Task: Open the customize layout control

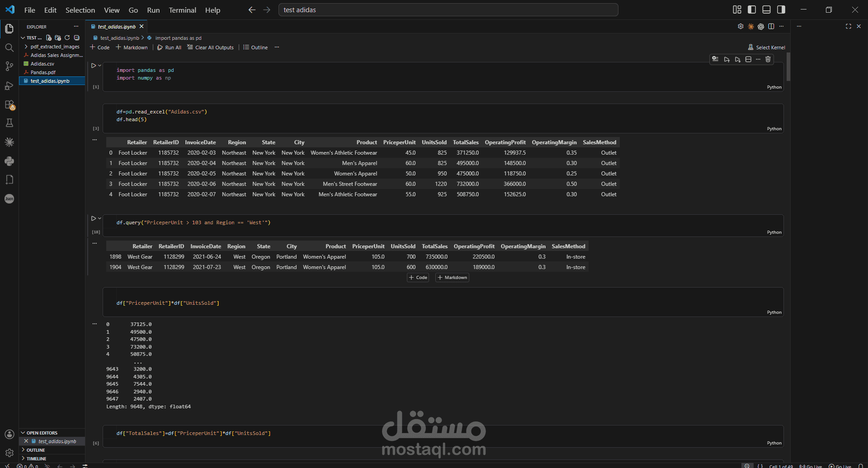Action: [737, 9]
